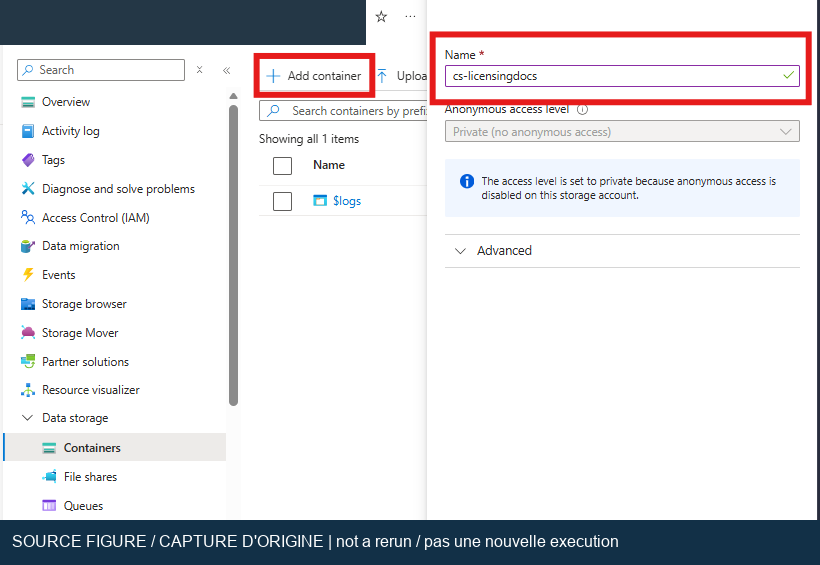Screen dimensions: 820x565
Task: Click the Search containers by prefix field
Action: [x=343, y=111]
